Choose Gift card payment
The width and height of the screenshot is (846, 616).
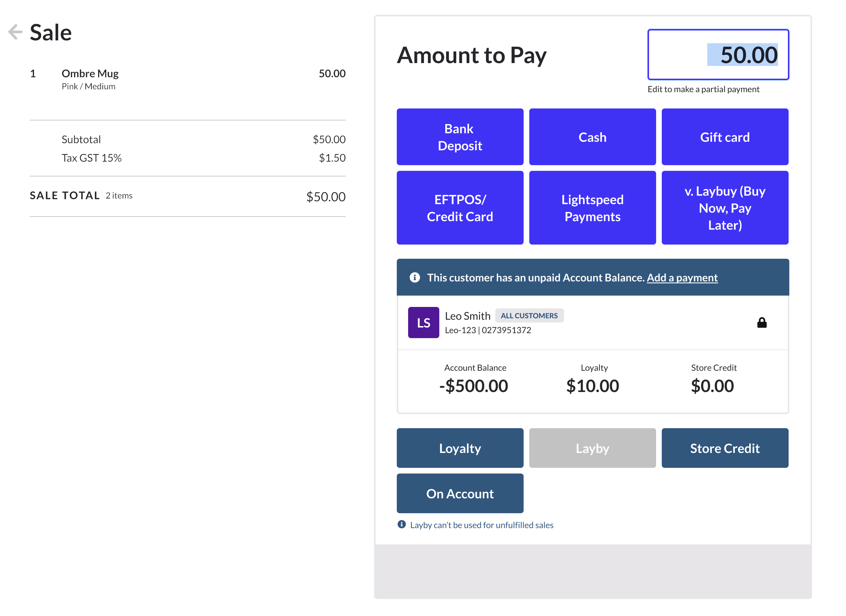click(724, 136)
